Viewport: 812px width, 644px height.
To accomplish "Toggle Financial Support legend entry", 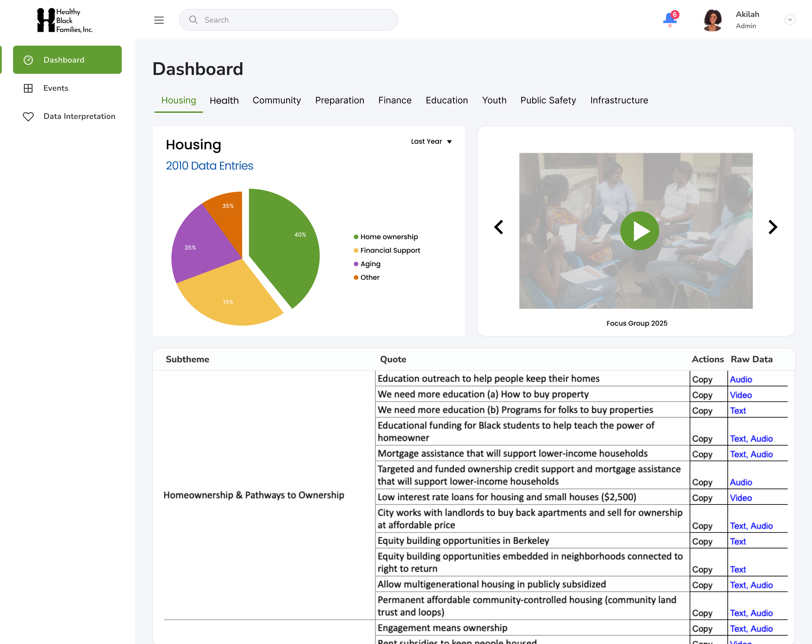I will [390, 250].
